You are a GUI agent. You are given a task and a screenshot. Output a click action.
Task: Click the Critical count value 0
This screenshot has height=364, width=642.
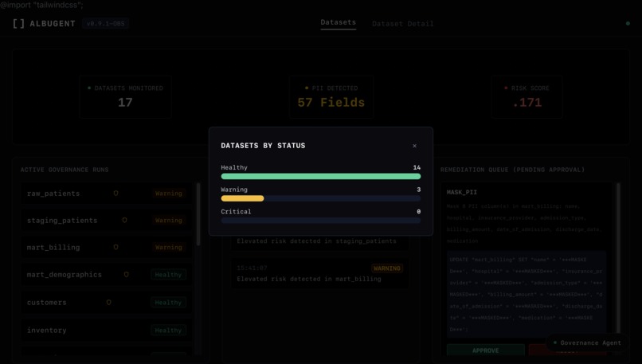418,212
